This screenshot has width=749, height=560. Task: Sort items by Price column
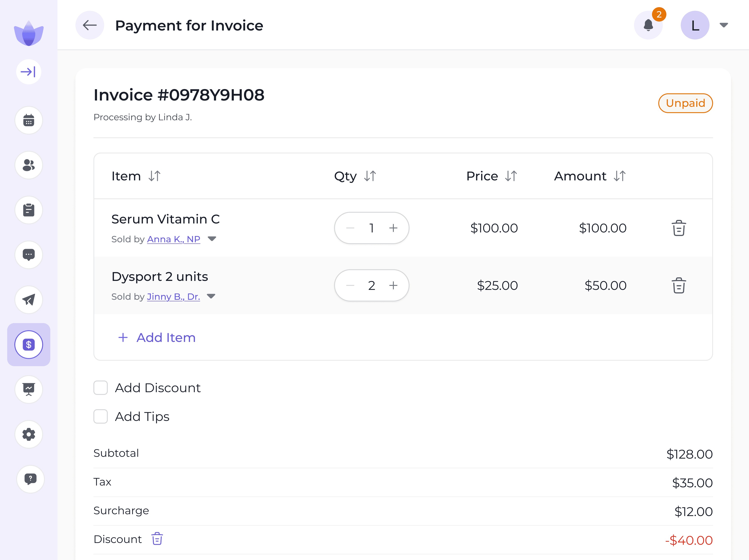(511, 176)
